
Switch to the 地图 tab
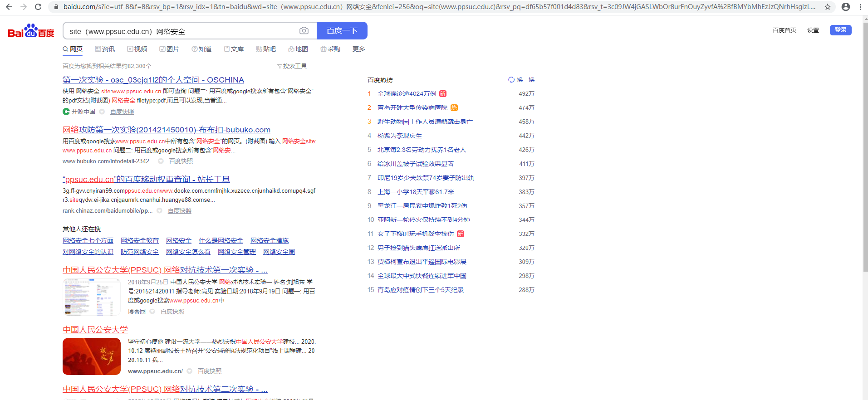tap(298, 49)
